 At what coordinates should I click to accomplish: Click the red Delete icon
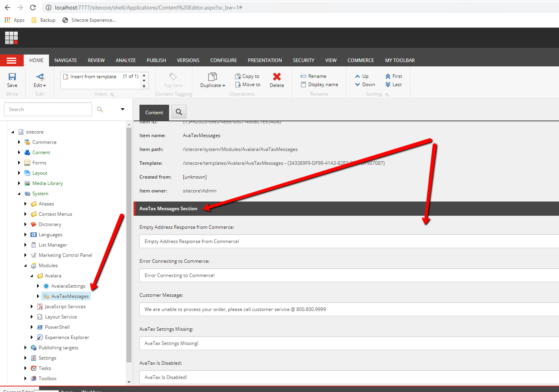click(x=277, y=77)
